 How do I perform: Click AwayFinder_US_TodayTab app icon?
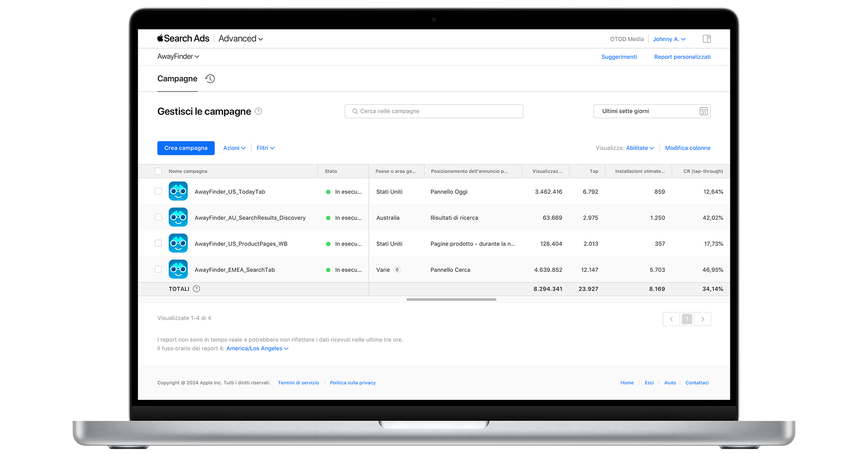point(178,192)
